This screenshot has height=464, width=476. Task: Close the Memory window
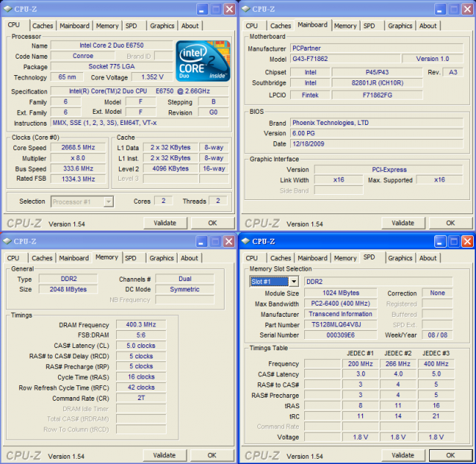(x=228, y=242)
